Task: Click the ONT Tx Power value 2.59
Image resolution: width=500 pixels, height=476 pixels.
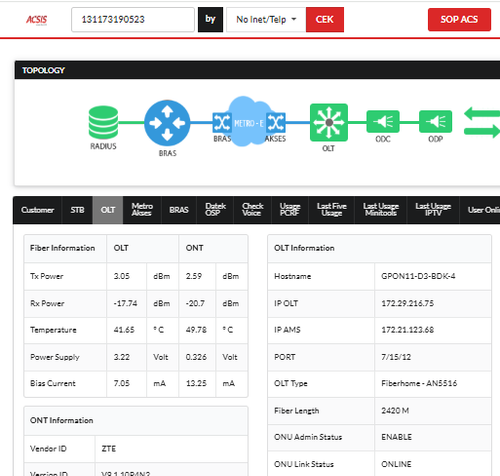Action: (x=194, y=276)
